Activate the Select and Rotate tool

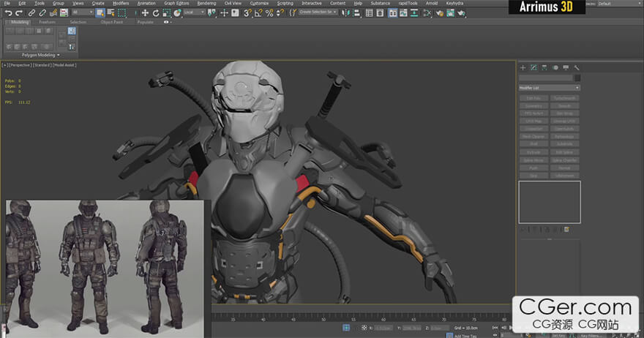click(x=156, y=13)
